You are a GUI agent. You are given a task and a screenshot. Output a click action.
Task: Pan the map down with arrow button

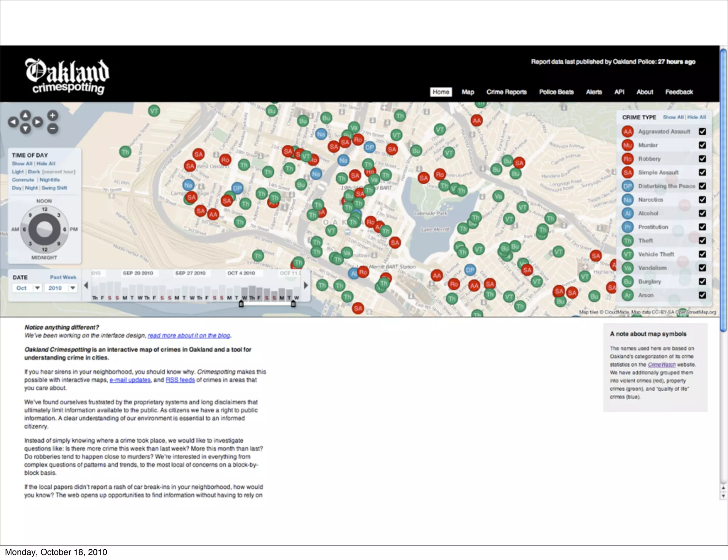[25, 129]
